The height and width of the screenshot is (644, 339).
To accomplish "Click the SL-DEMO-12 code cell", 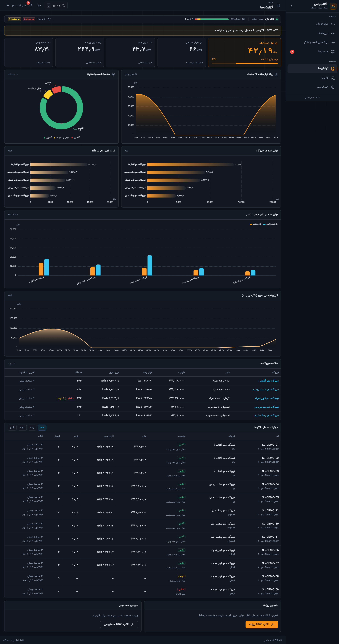I will tap(270, 510).
